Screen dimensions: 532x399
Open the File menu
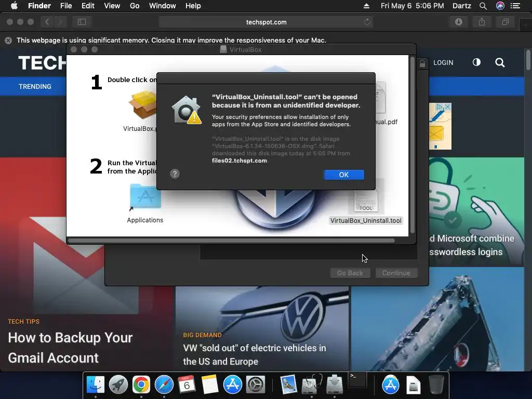[66, 6]
